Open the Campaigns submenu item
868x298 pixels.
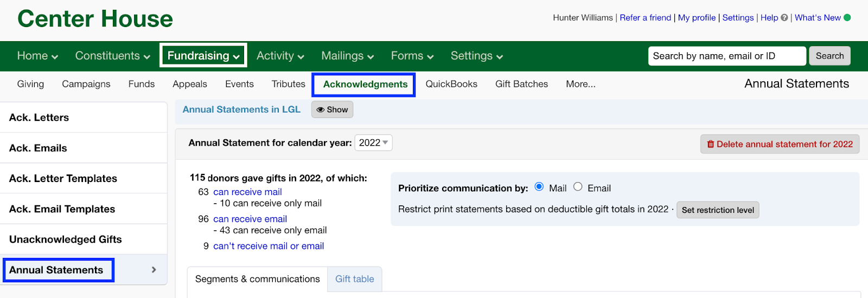(86, 84)
